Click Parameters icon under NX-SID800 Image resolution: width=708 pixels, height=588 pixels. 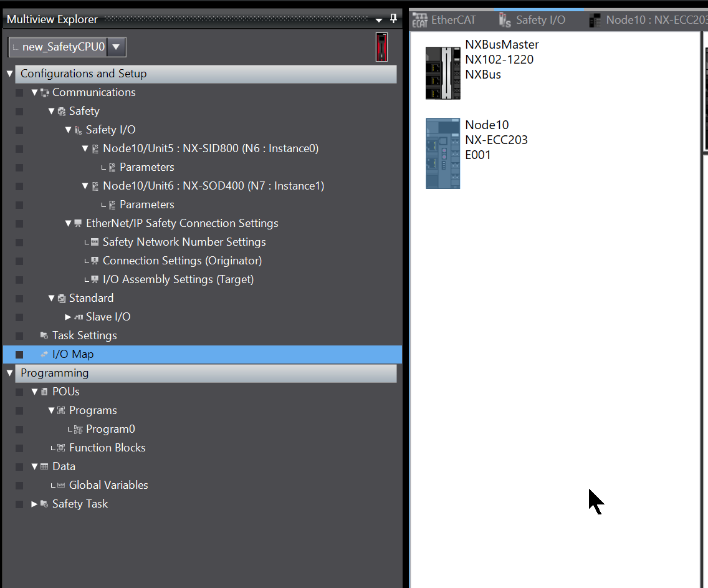coord(112,168)
